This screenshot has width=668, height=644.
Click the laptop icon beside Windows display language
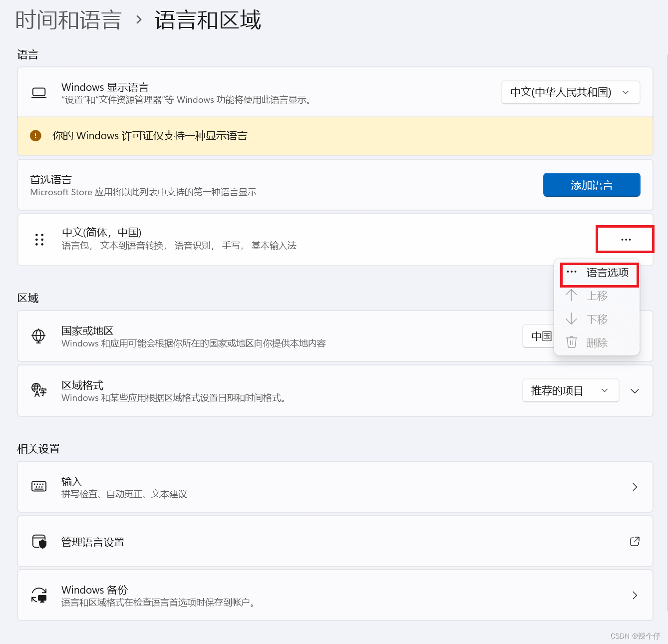pyautogui.click(x=39, y=93)
